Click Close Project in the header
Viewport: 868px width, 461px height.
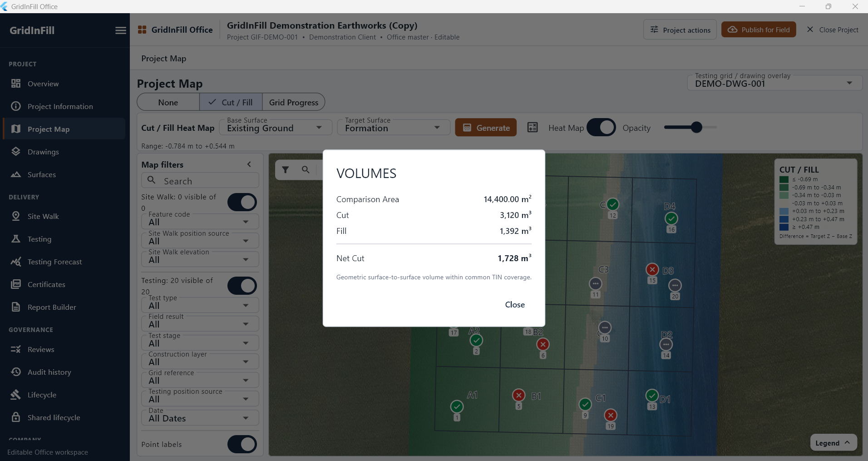[x=833, y=30]
